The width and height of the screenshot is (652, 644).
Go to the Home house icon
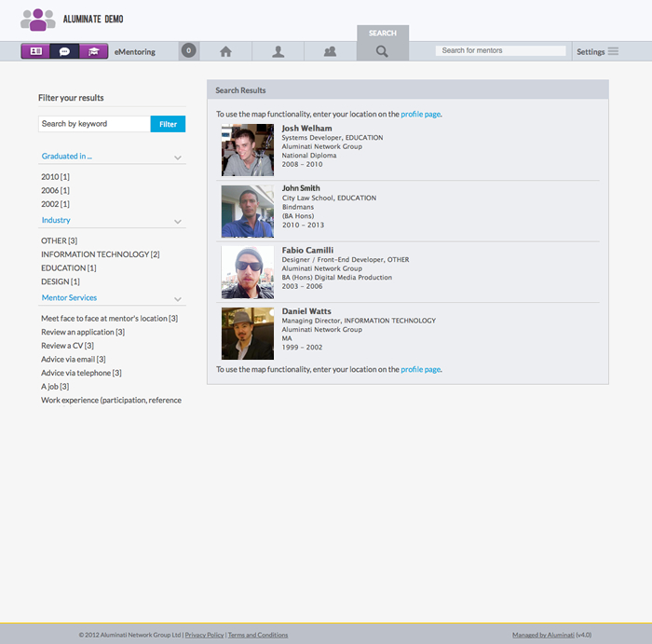(225, 51)
